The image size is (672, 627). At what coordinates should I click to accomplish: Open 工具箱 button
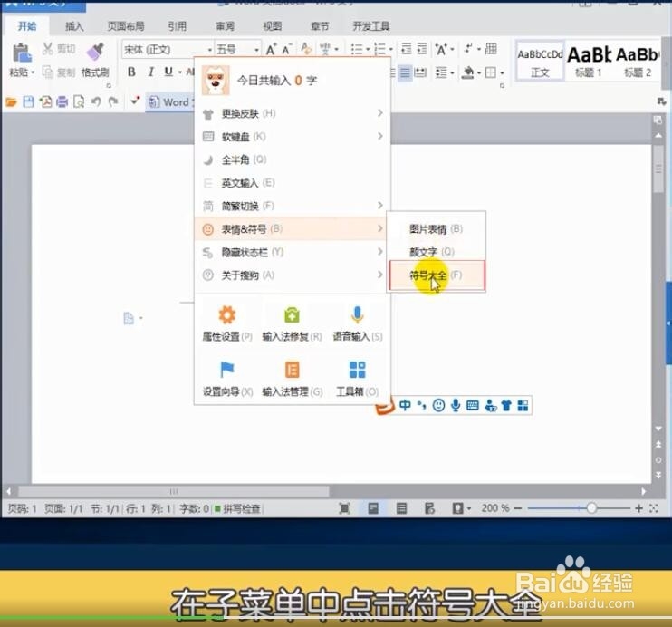tap(358, 379)
